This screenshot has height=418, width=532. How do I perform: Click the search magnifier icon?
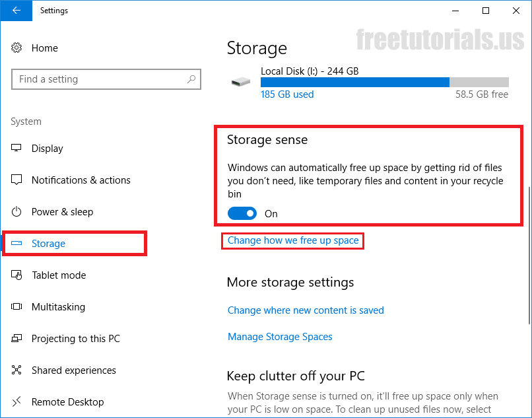[191, 79]
